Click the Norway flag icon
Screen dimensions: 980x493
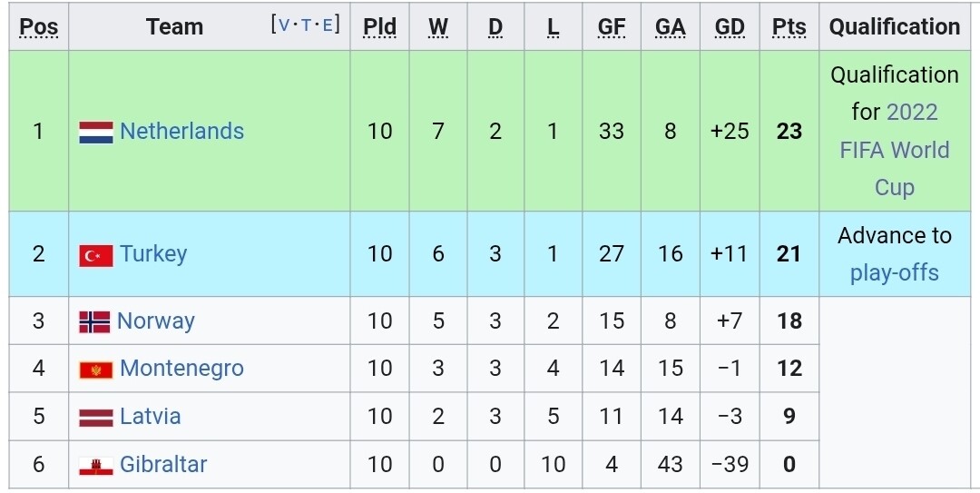tap(94, 321)
